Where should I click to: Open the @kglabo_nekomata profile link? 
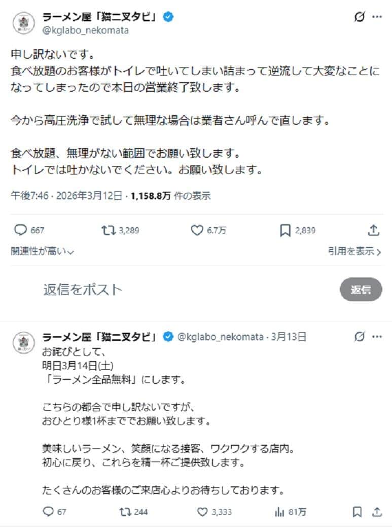coord(86,30)
